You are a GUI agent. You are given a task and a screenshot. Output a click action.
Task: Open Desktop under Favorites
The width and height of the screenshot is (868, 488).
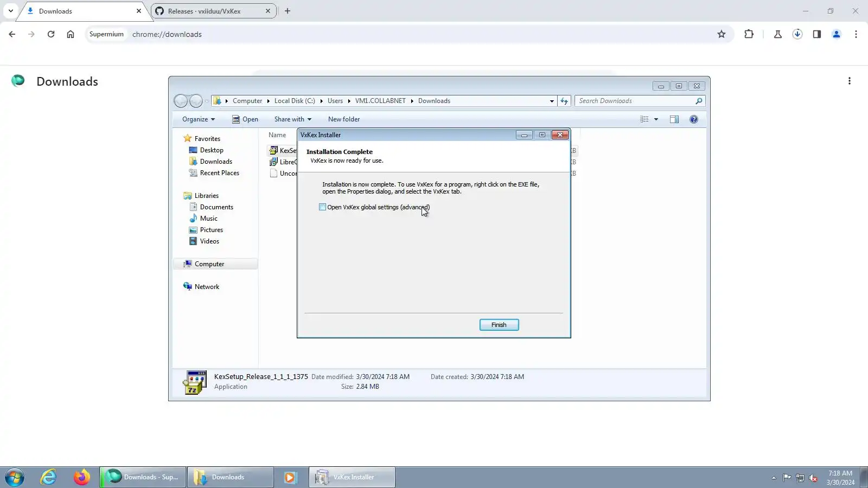pyautogui.click(x=212, y=150)
